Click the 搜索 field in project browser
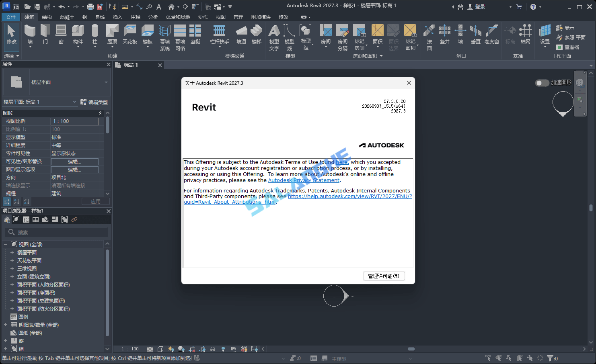The image size is (596, 364). point(57,232)
